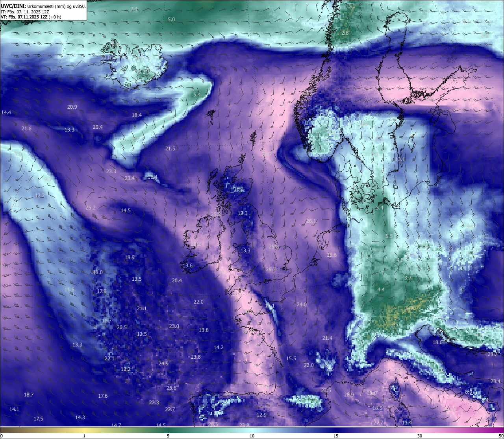
Task: Click colorbar label 15
Action: tap(336, 436)
